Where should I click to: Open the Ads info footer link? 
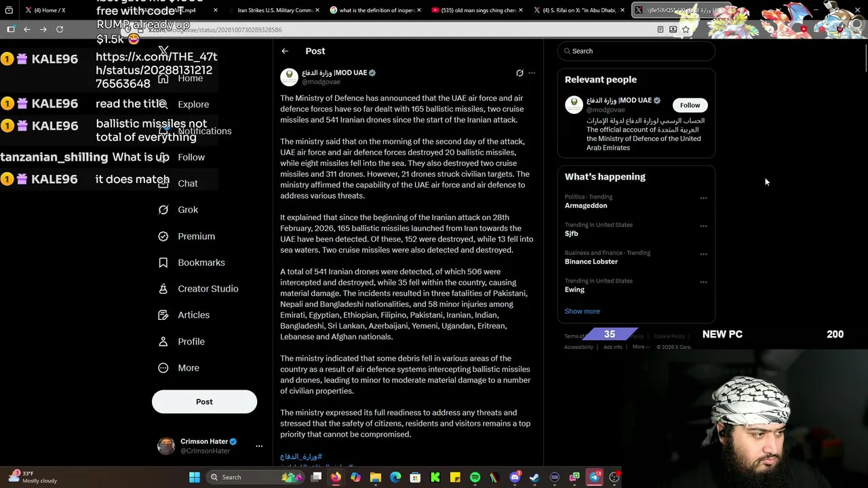click(612, 347)
